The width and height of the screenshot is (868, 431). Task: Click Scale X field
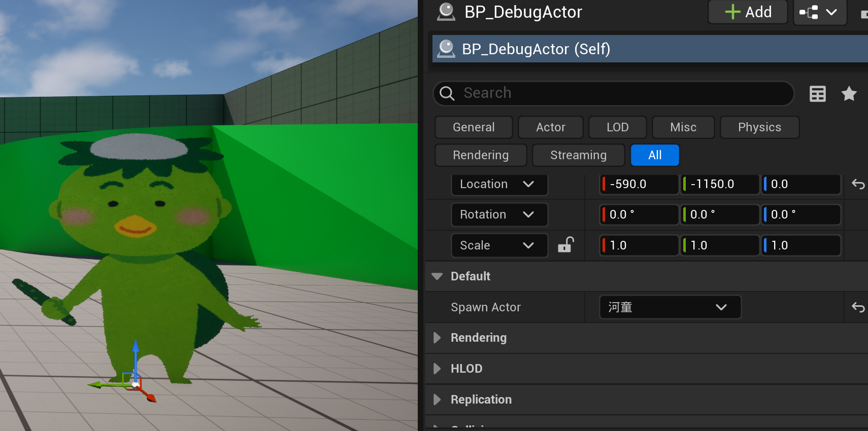pos(639,245)
